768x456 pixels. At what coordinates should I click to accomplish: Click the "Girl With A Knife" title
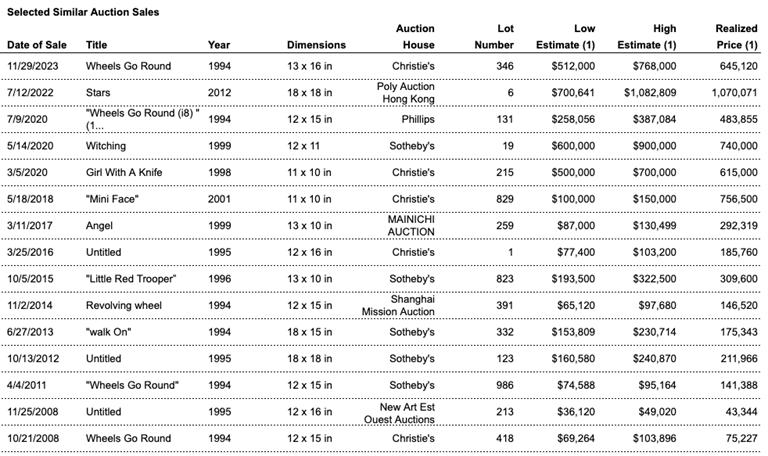coord(125,172)
